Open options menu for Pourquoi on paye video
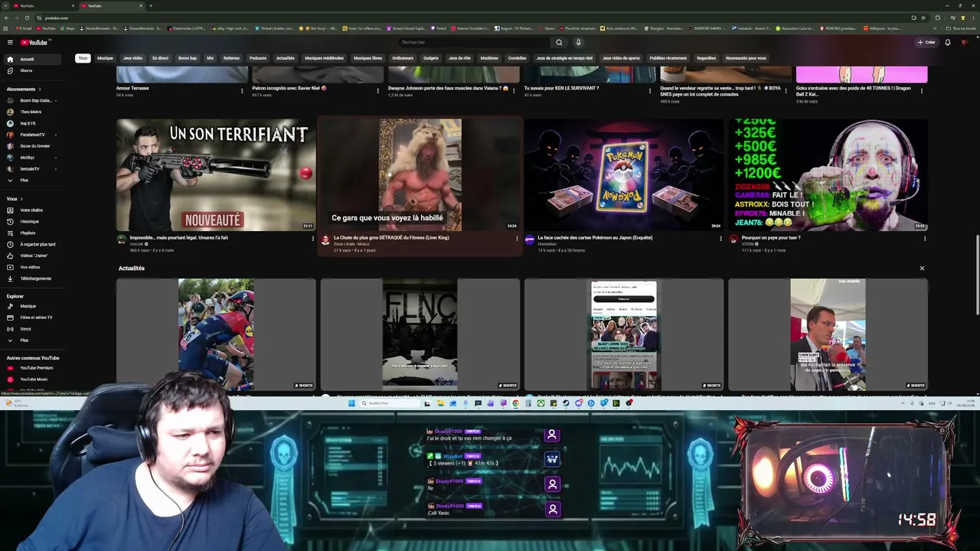Viewport: 980px width, 551px height. 925,239
